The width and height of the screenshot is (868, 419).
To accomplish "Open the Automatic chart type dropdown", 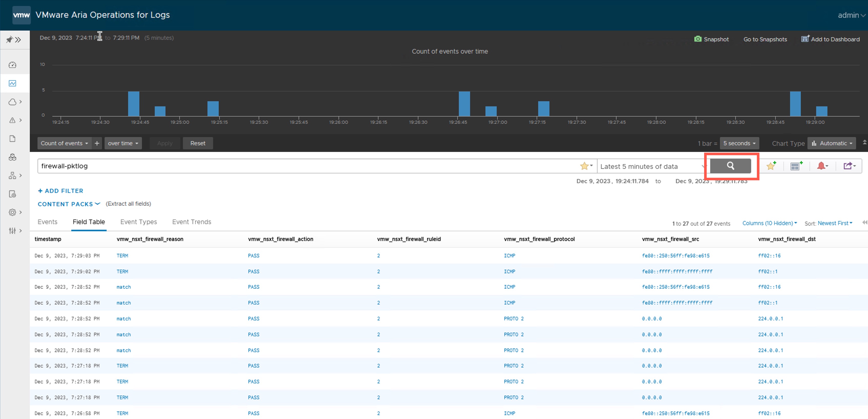I will (832, 143).
